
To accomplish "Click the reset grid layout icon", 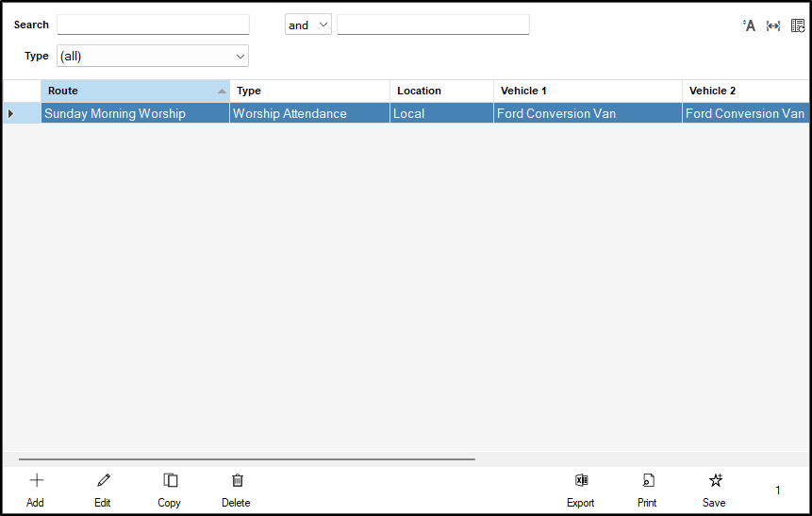I will [x=798, y=25].
